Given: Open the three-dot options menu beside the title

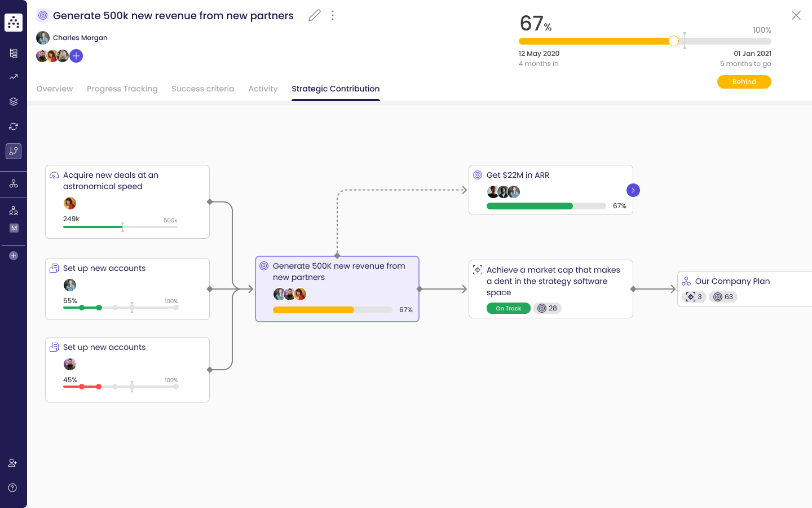Looking at the screenshot, I should [x=333, y=15].
